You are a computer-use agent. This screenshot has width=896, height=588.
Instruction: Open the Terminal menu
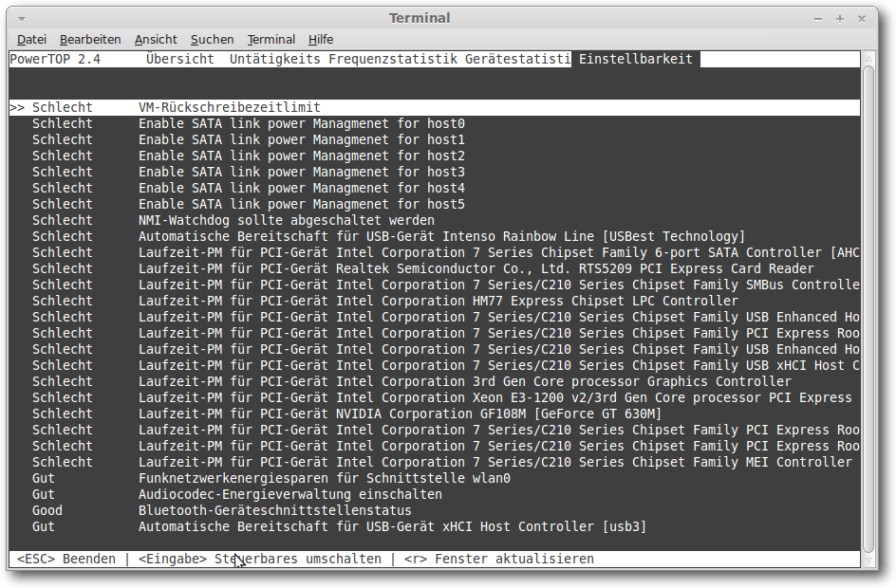pos(271,40)
